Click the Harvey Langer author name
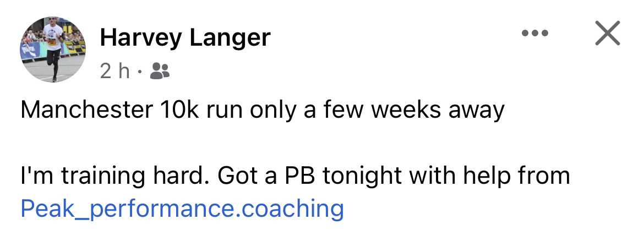Image resolution: width=644 pixels, height=252 pixels. [x=185, y=37]
